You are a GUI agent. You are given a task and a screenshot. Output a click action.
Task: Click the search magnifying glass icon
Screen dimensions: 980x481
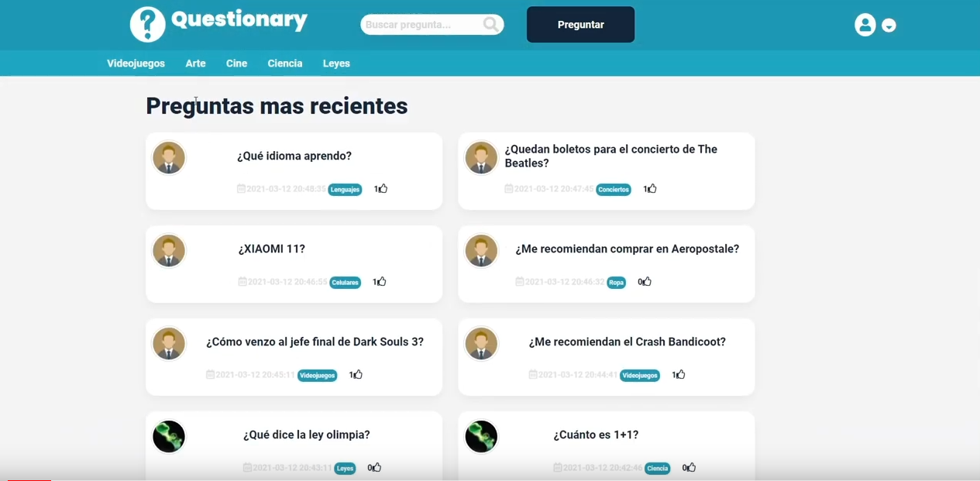(x=490, y=25)
